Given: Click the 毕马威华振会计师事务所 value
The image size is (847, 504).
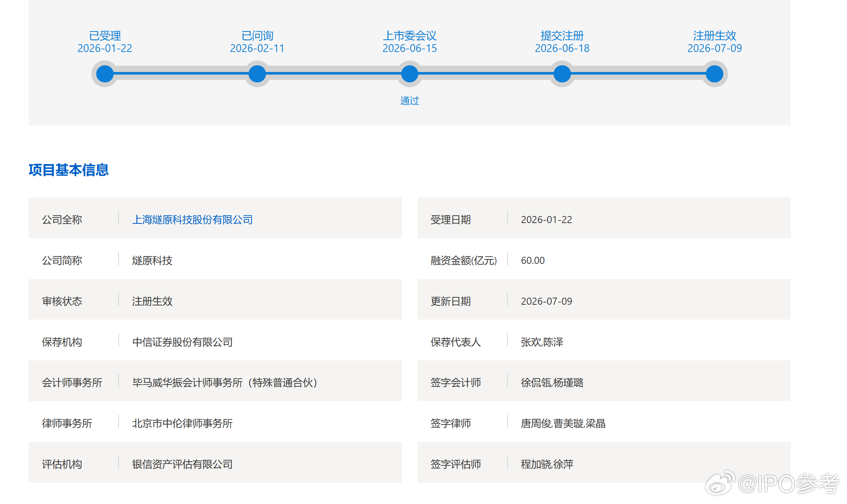Looking at the screenshot, I should (225, 383).
